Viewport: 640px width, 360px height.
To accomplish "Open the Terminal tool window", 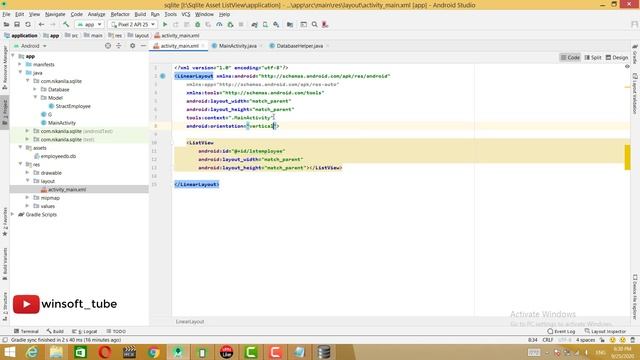I will click(x=27, y=331).
